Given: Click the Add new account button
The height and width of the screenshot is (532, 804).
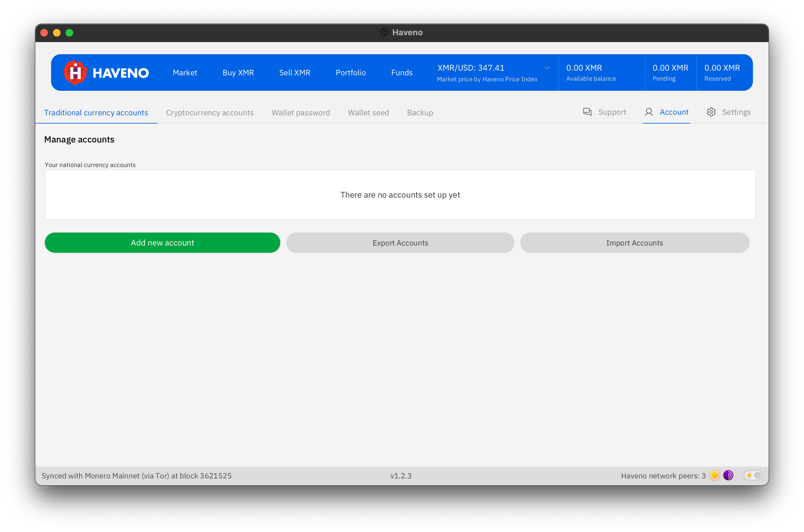Looking at the screenshot, I should [x=162, y=243].
